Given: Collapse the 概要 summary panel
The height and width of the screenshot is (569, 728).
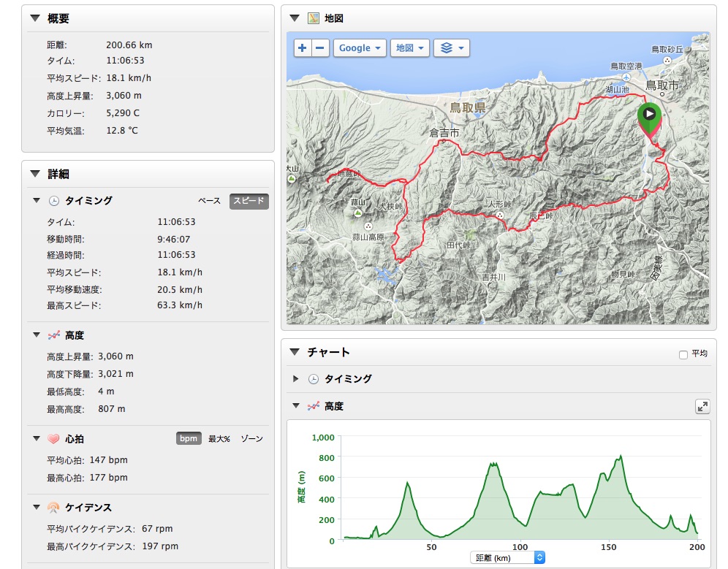Looking at the screenshot, I should tap(35, 19).
